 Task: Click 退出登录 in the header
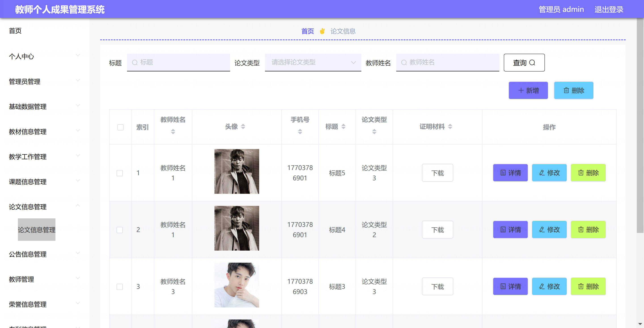pyautogui.click(x=609, y=9)
